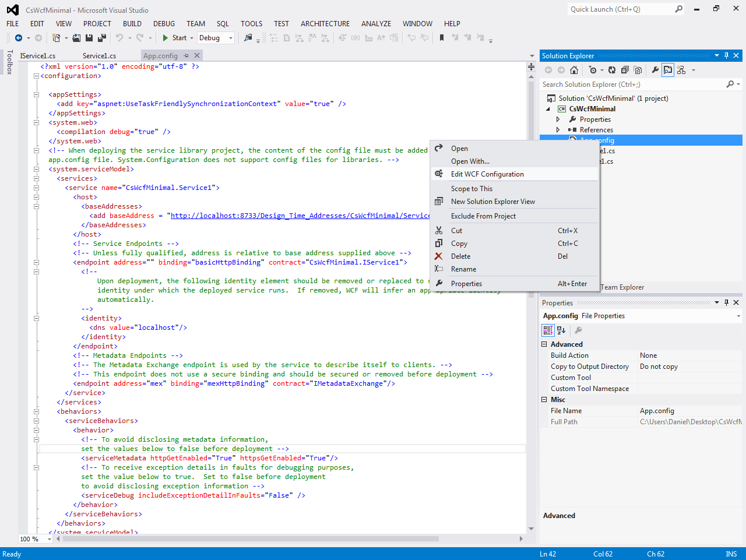Switch Properties panel to categorized view

(x=547, y=330)
